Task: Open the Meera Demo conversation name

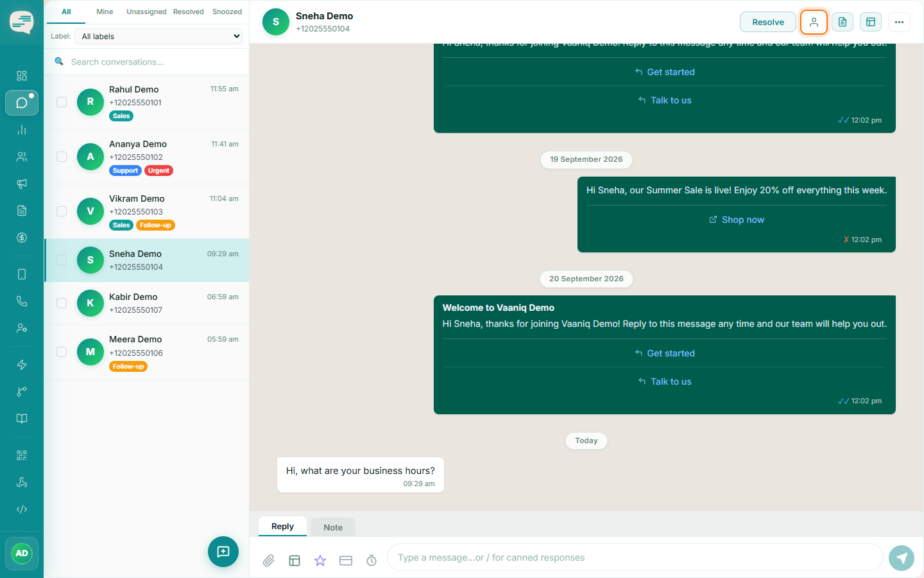Action: click(x=135, y=339)
